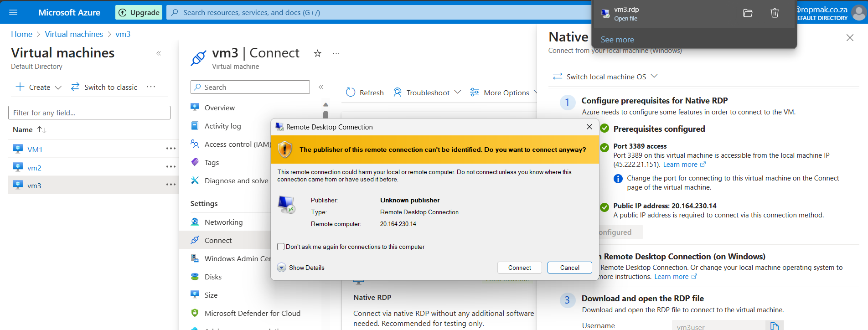This screenshot has width=868, height=330.
Task: Open Diagnose and solve problems menu item
Action: [231, 180]
